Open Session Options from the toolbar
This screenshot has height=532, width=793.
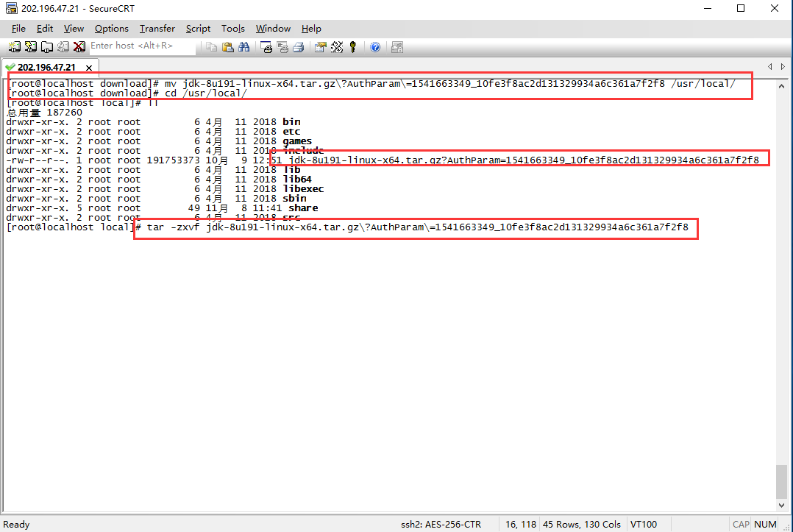(320, 47)
